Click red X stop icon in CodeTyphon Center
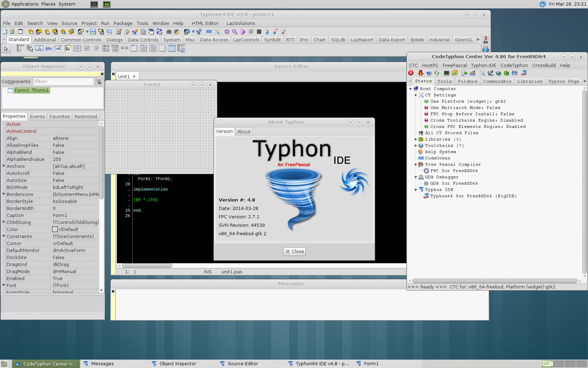 411,73
